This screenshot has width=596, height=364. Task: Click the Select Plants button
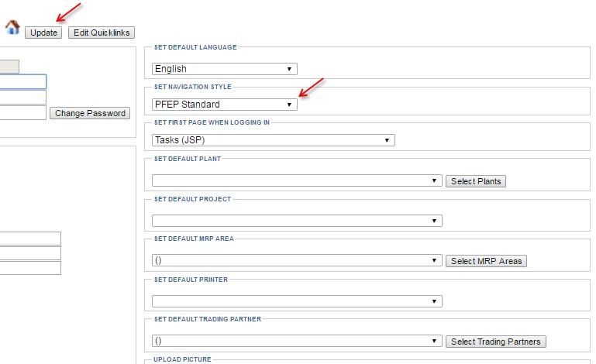pyautogui.click(x=476, y=181)
